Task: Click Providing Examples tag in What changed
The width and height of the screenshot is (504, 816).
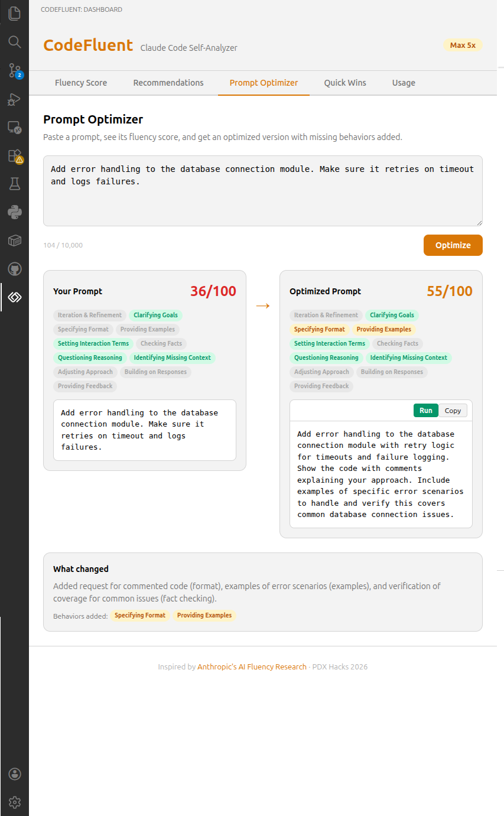Action: click(204, 615)
